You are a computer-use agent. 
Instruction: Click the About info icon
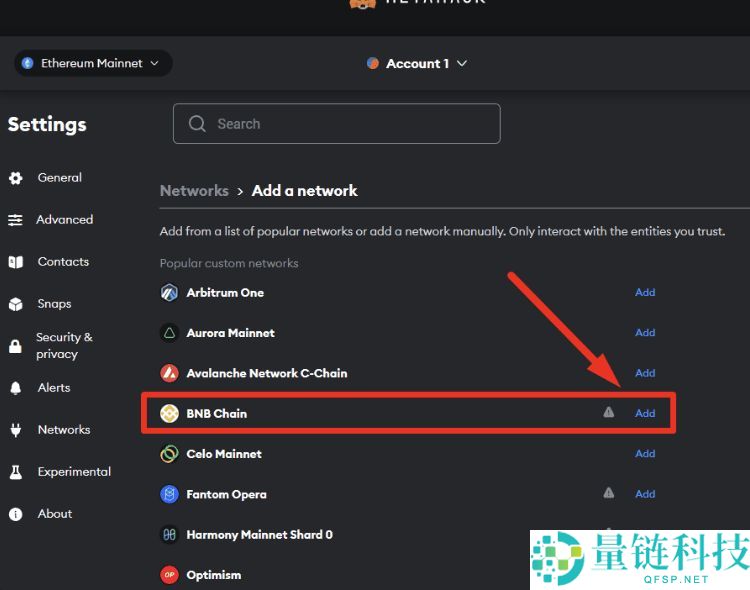pyautogui.click(x=16, y=514)
